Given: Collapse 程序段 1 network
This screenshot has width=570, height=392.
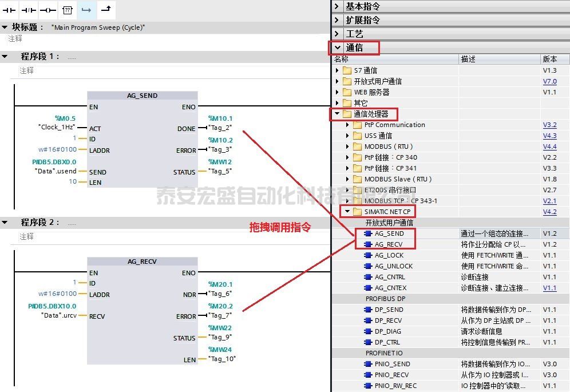Looking at the screenshot, I should [x=5, y=56].
